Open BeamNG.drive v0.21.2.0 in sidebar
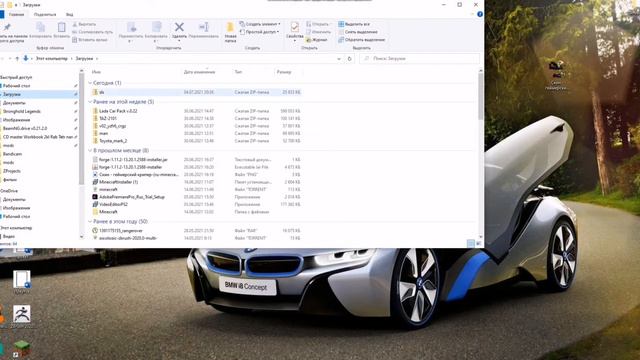 [x=25, y=128]
